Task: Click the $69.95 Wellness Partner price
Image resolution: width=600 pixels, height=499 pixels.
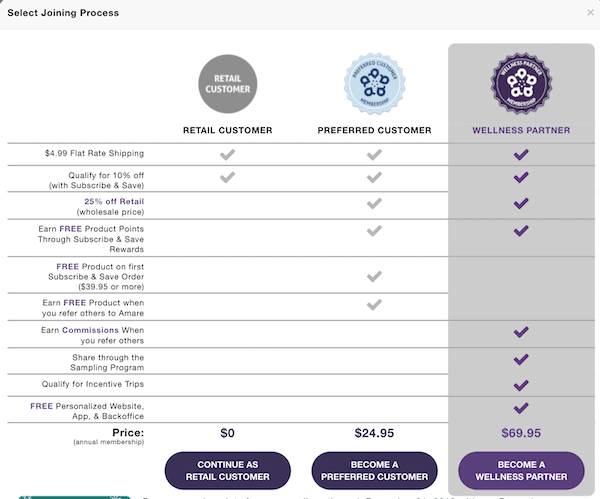Action: 521,433
